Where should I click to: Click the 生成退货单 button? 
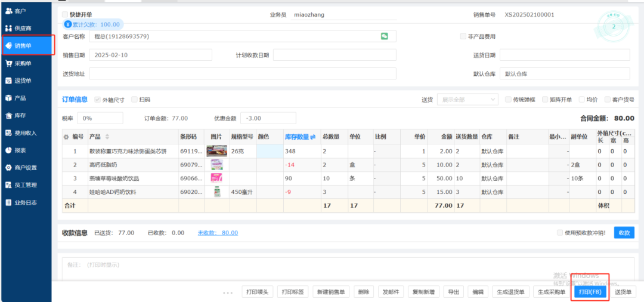[x=510, y=292]
